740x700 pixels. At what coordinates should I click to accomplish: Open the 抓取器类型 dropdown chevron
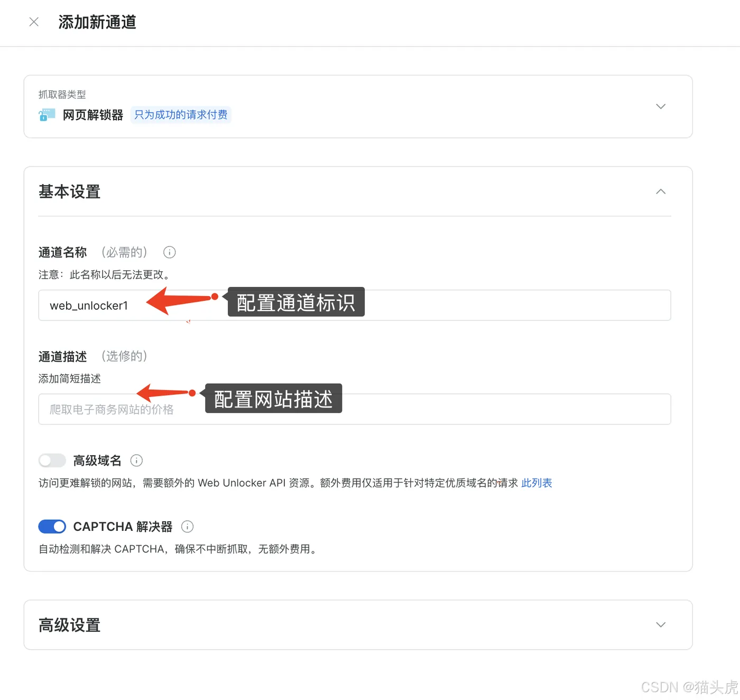point(661,106)
